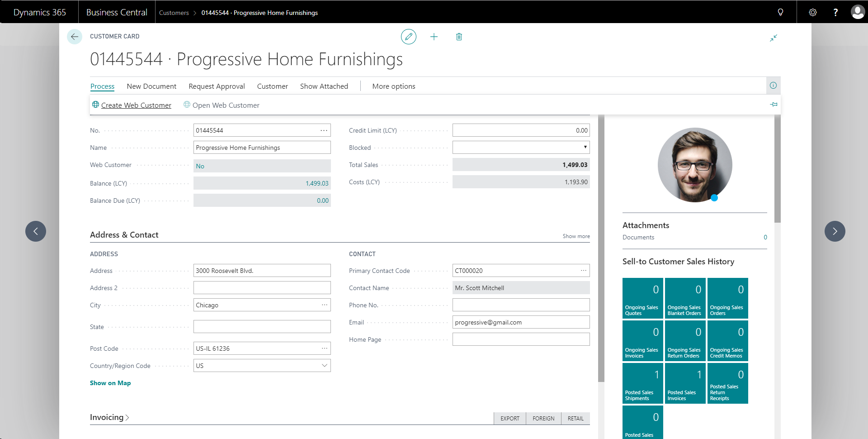This screenshot has height=439, width=868.
Task: Click the Customers breadcrumb link
Action: coord(174,13)
